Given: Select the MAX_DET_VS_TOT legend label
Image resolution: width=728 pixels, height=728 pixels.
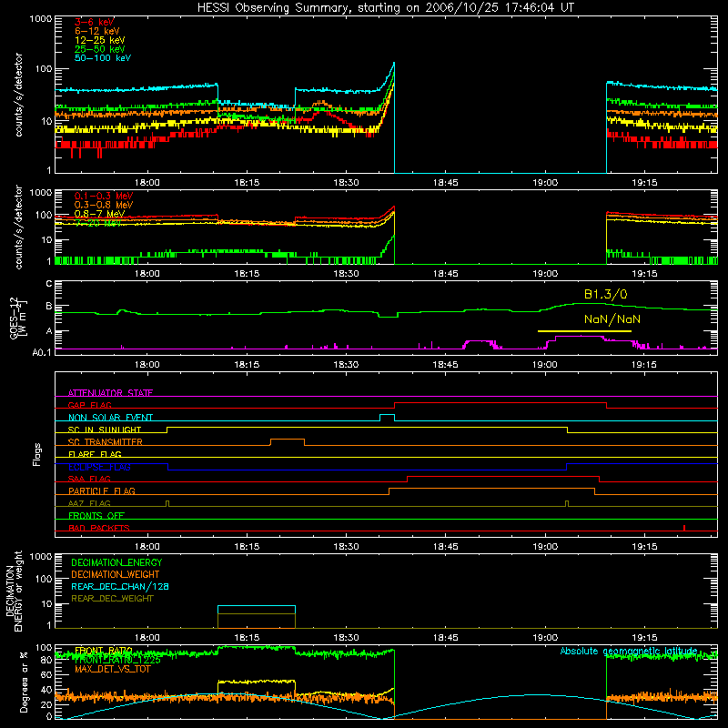Looking at the screenshot, I should click(x=112, y=669).
